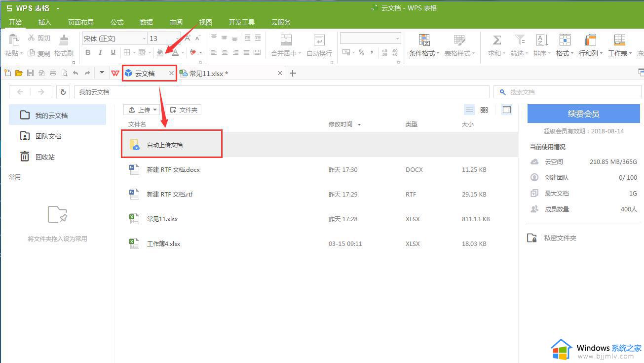Click the comma style button
Viewport: 644px width, 363px height.
point(373,52)
